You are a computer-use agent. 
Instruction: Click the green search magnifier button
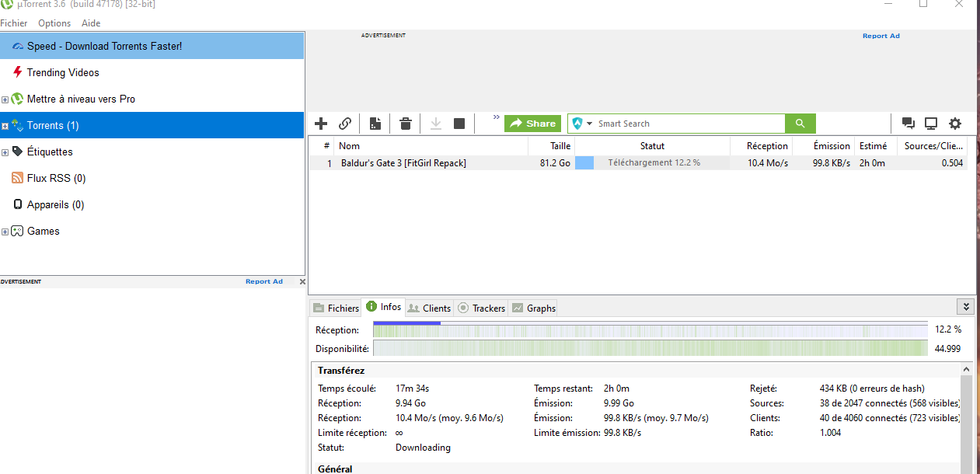800,124
